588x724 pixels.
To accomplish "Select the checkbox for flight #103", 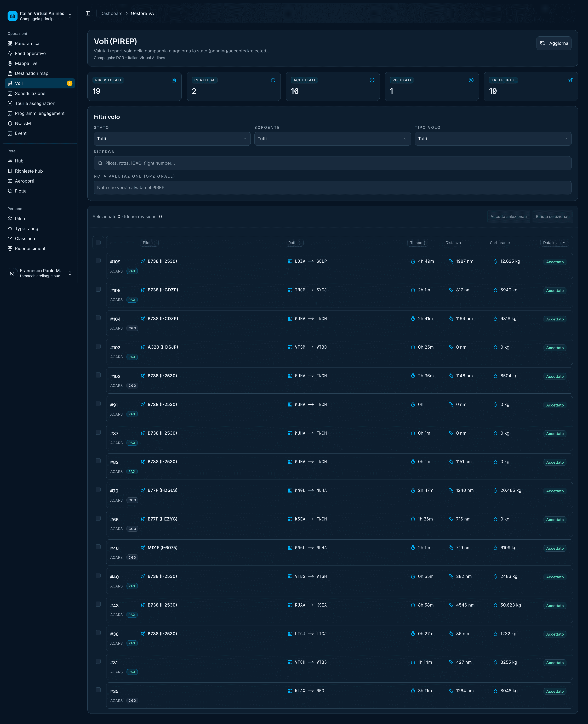I will tap(98, 346).
